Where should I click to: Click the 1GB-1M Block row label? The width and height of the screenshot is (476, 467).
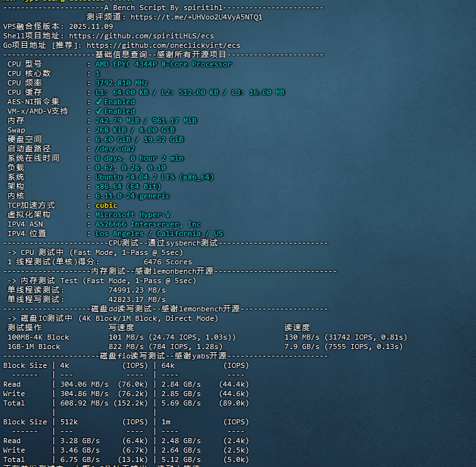(34, 346)
